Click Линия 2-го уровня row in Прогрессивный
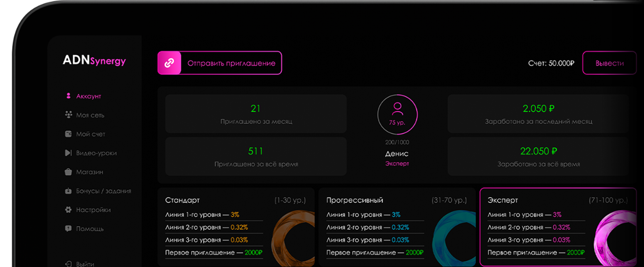The width and height of the screenshot is (644, 267). 375,227
